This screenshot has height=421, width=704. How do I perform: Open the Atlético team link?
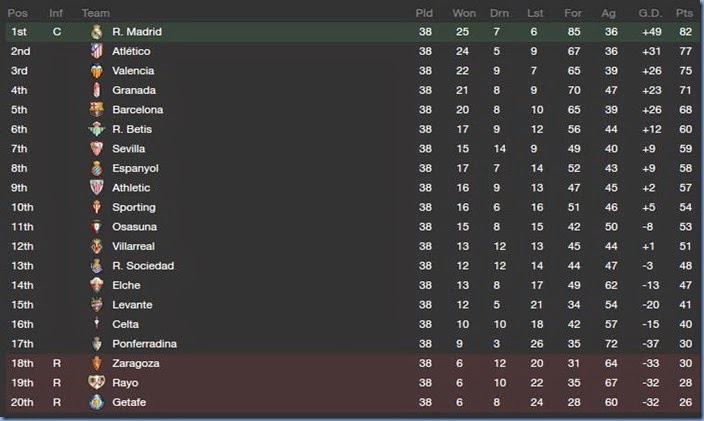coord(131,51)
